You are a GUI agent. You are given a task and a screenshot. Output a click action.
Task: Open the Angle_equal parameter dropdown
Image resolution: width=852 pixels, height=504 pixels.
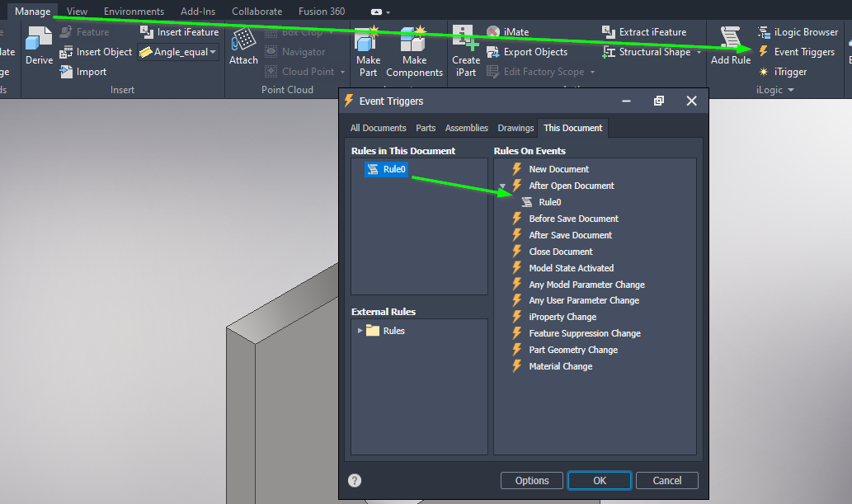click(213, 51)
